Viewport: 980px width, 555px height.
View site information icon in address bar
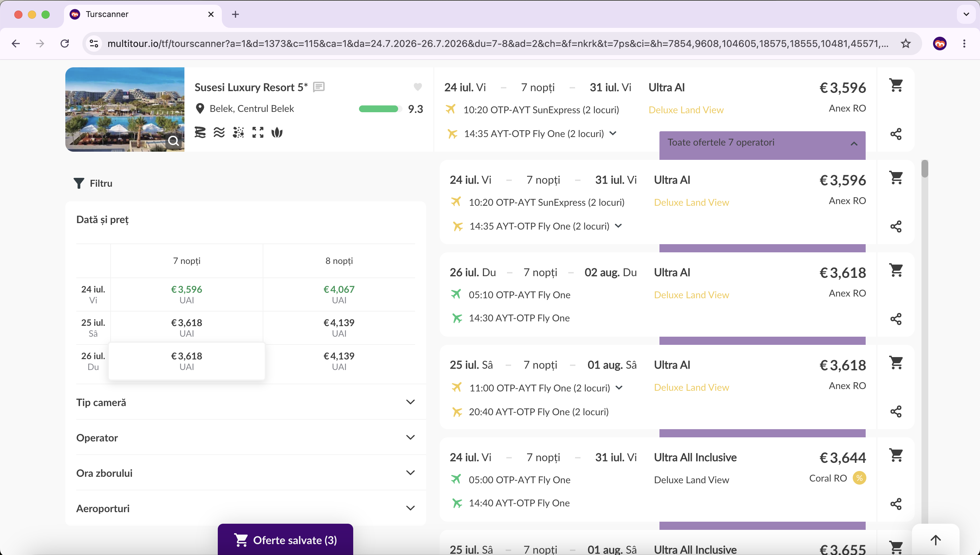(94, 44)
